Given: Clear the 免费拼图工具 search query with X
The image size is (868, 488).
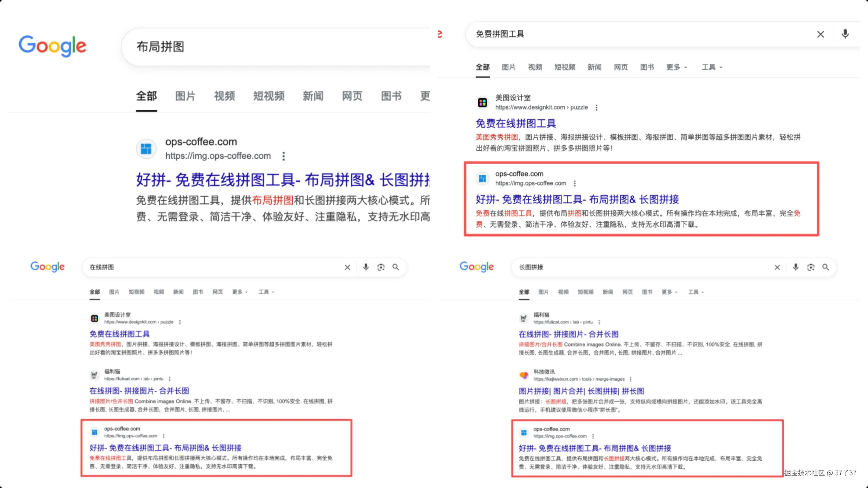Looking at the screenshot, I should [821, 34].
